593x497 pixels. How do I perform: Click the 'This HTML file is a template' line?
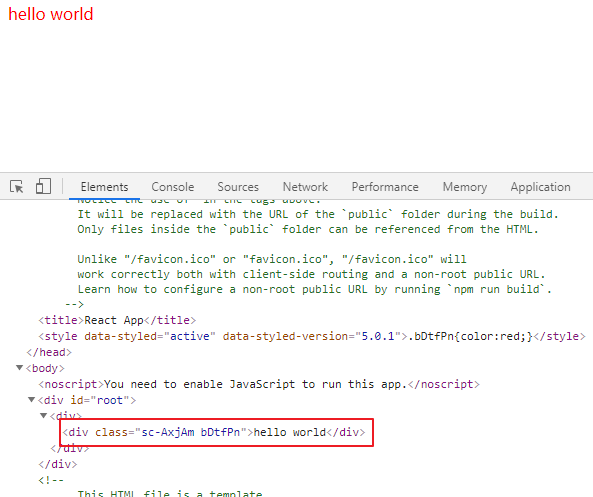170,493
